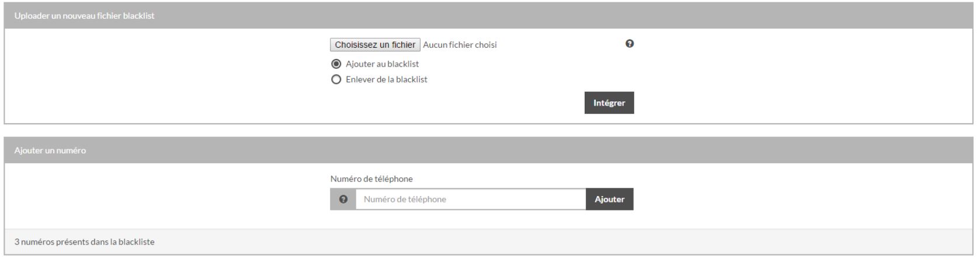Select the 'Enlever de la blacklist' radio button

pos(336,80)
